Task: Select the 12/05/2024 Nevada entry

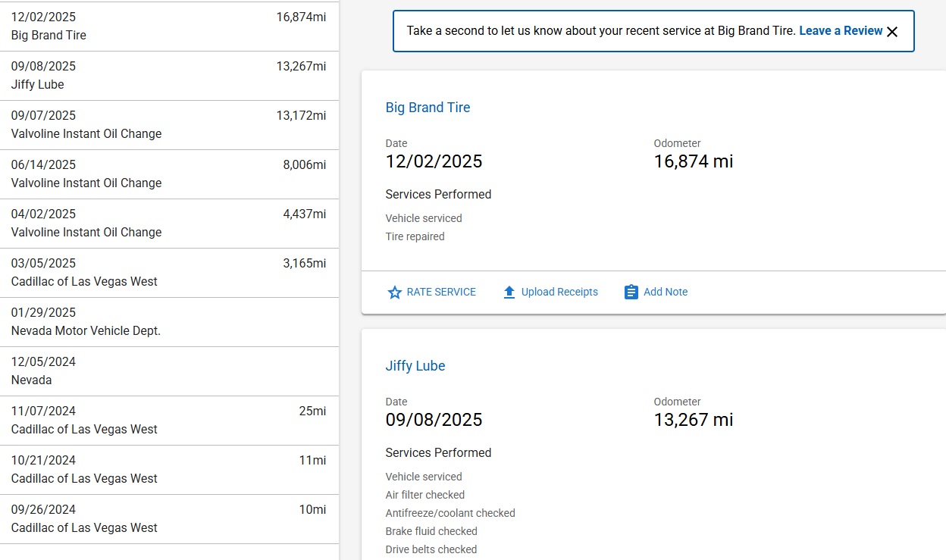Action: pyautogui.click(x=168, y=371)
